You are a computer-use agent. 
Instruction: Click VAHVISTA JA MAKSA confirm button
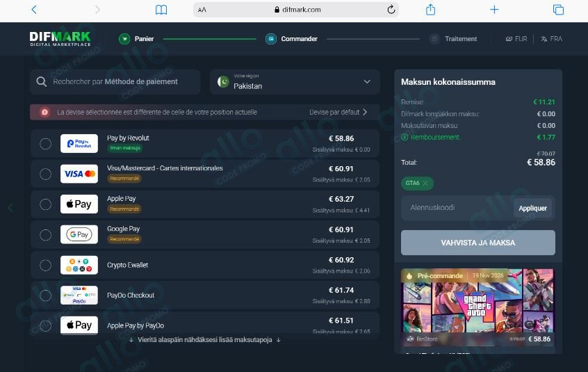point(478,243)
